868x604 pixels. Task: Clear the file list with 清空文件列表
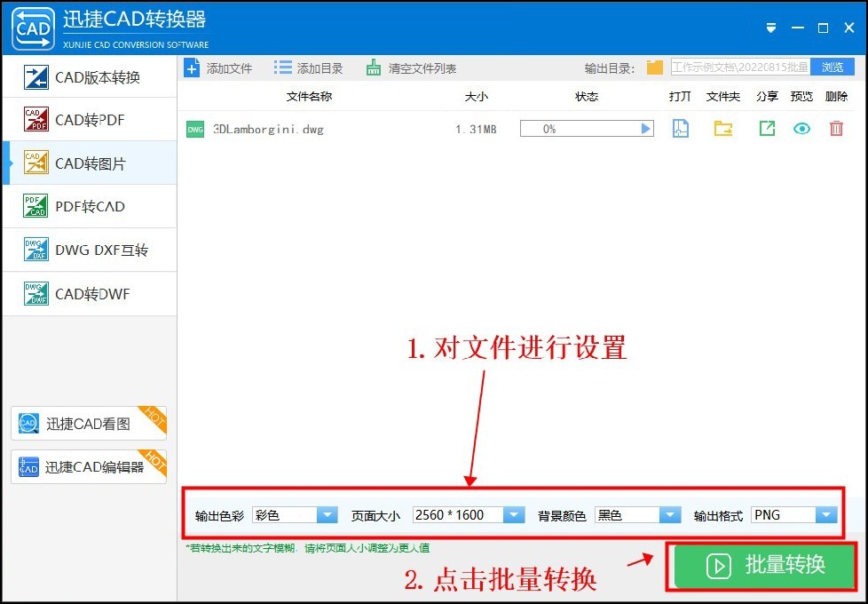coord(411,67)
